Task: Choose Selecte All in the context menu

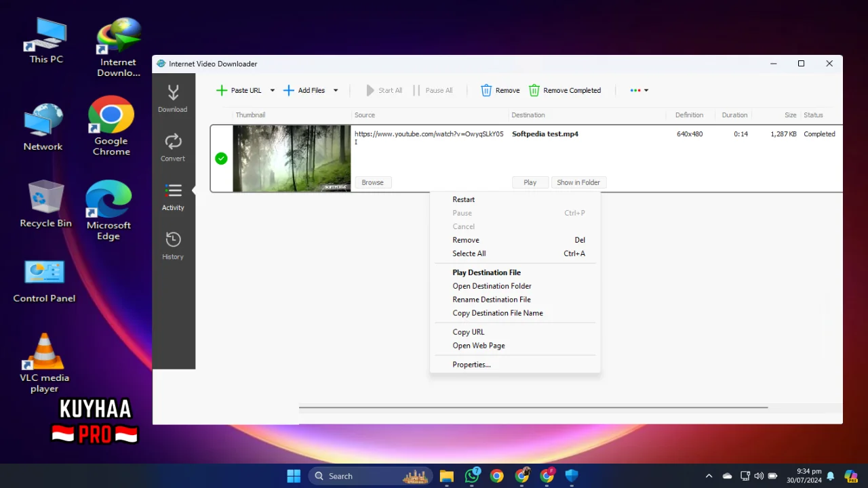Action: (515, 253)
